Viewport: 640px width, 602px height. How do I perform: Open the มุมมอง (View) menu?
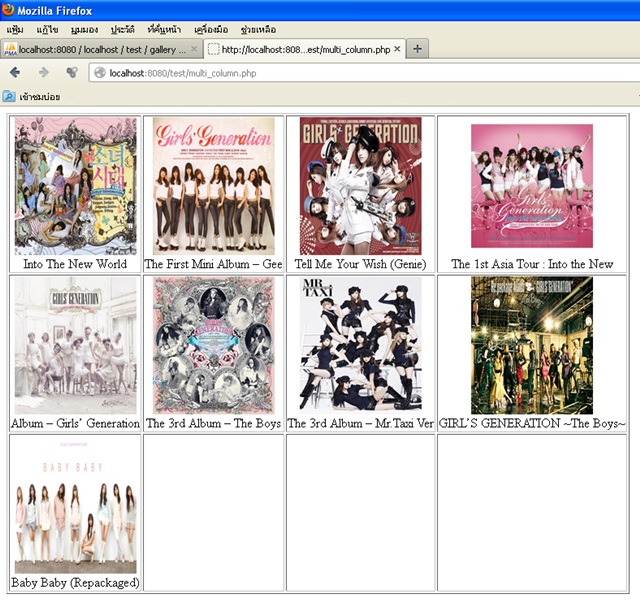point(84,30)
